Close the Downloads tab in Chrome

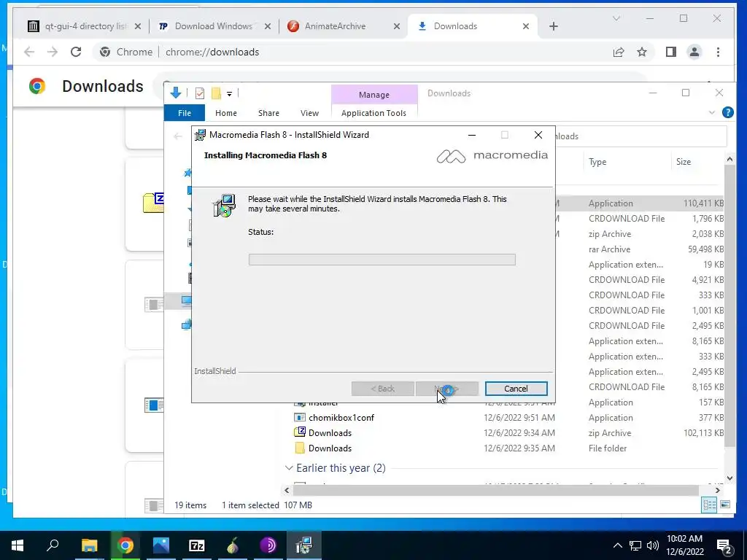tap(525, 27)
